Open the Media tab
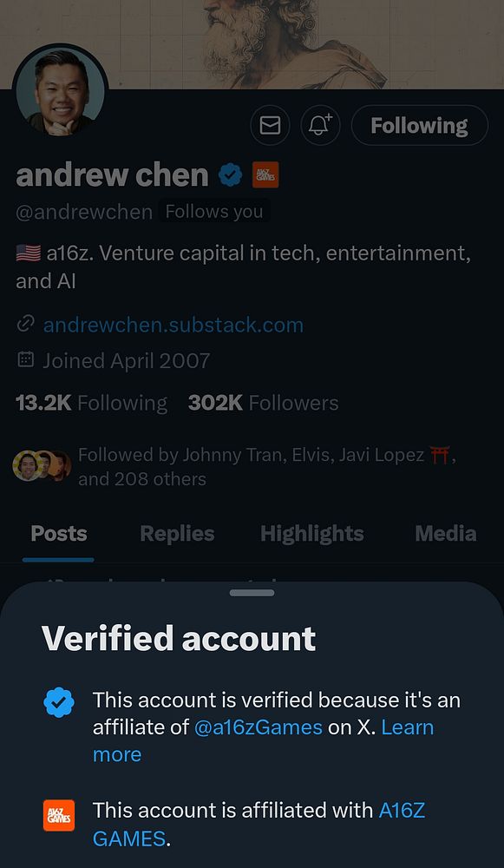504x868 pixels. tap(445, 533)
